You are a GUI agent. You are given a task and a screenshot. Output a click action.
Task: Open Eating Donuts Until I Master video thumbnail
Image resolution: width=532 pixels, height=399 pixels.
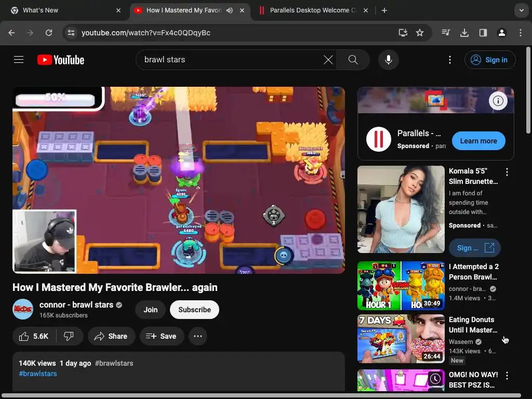(401, 339)
